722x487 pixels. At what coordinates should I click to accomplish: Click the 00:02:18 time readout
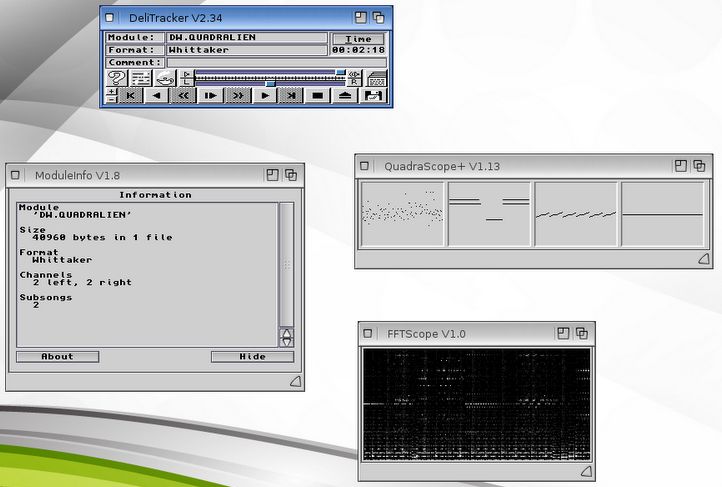(x=358, y=50)
